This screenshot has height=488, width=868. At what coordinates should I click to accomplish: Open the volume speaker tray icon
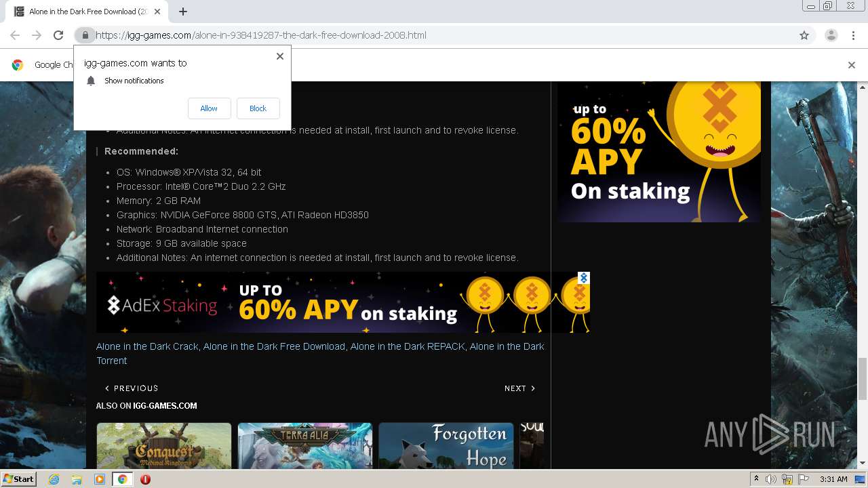coord(771,479)
